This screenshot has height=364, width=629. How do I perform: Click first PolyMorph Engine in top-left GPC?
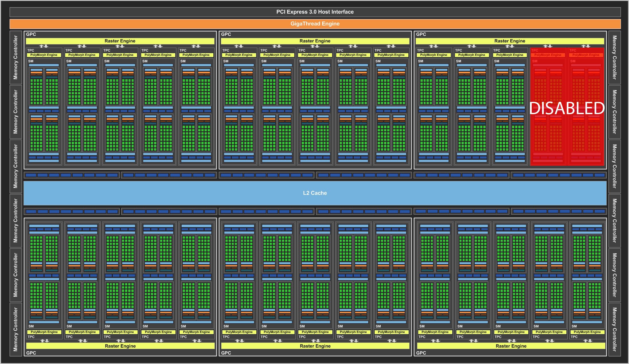(44, 55)
